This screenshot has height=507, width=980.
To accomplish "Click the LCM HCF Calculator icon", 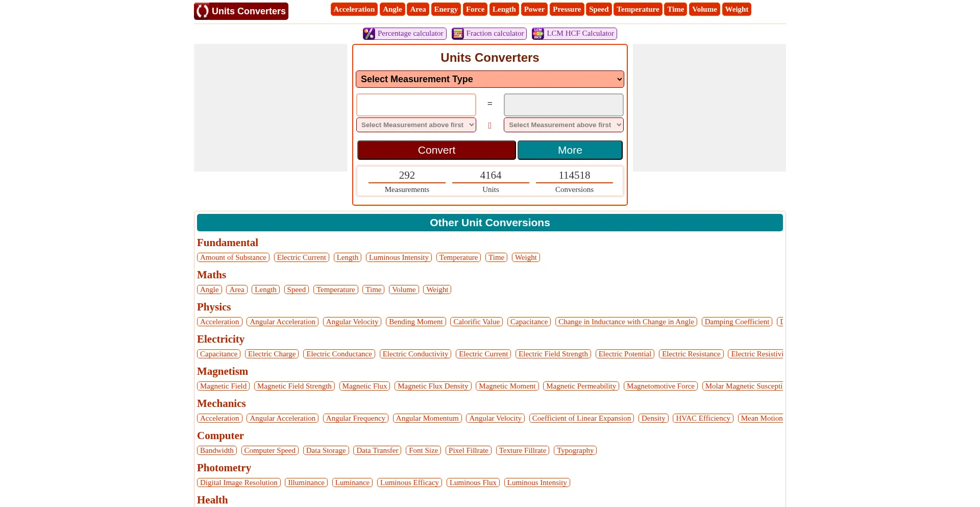I will (x=538, y=34).
